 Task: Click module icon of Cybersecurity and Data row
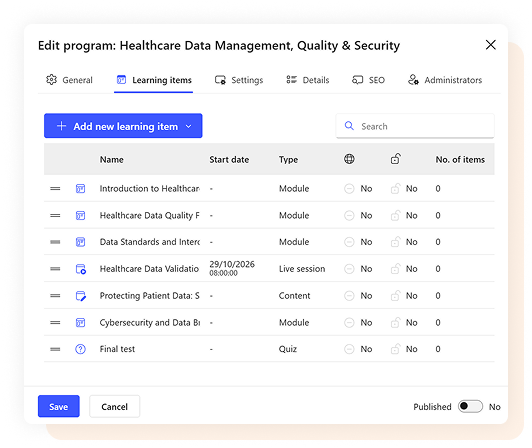tap(80, 322)
